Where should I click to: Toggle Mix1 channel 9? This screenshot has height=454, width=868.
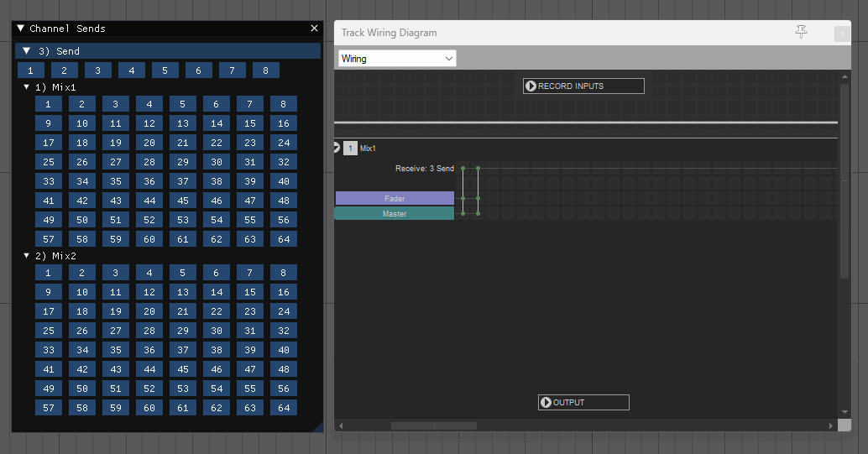49,123
